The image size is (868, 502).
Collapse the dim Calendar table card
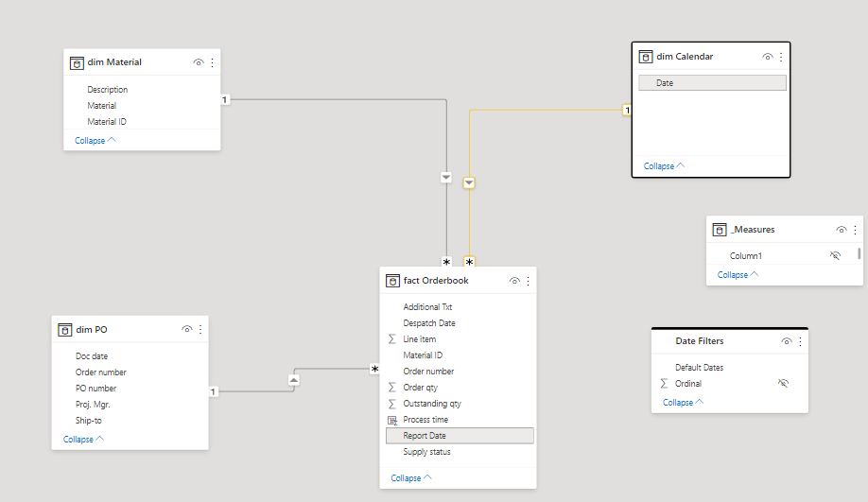pyautogui.click(x=664, y=166)
